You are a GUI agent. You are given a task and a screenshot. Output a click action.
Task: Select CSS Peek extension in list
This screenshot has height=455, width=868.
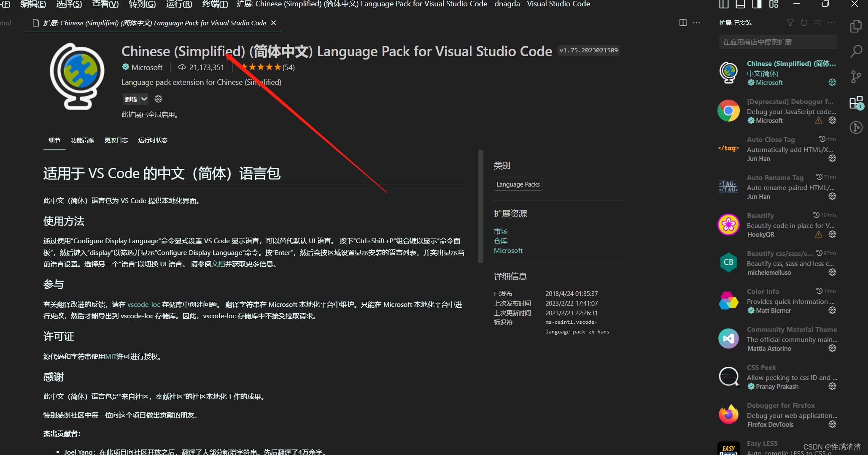[778, 376]
